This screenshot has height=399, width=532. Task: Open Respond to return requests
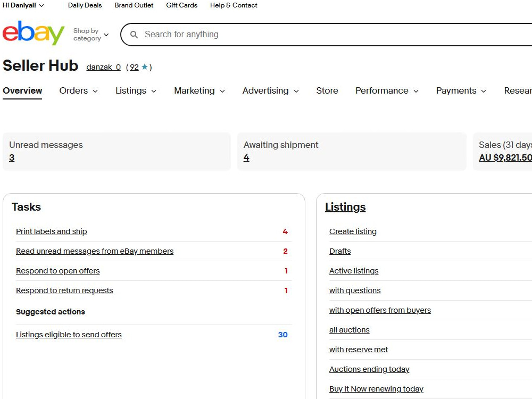coord(64,290)
